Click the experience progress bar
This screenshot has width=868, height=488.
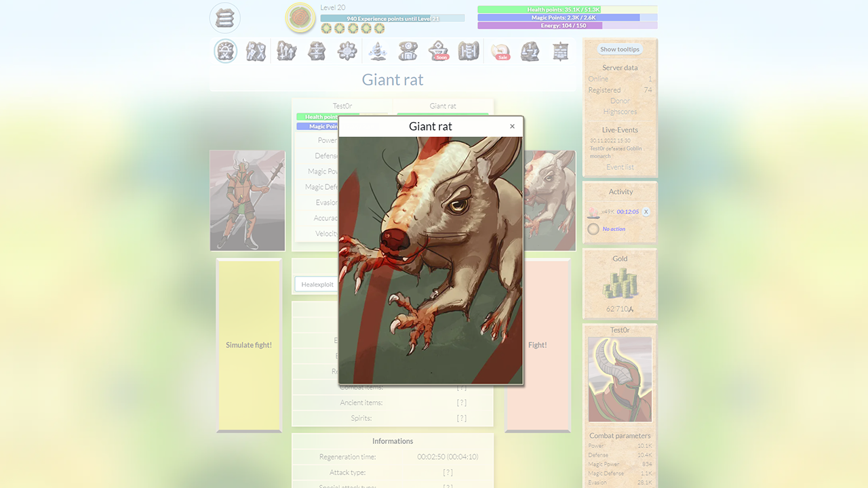(392, 18)
